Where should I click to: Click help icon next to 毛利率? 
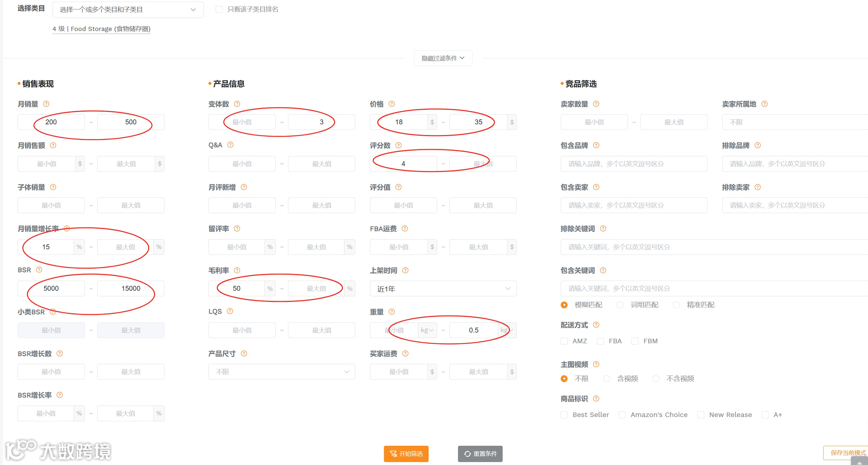[237, 270]
